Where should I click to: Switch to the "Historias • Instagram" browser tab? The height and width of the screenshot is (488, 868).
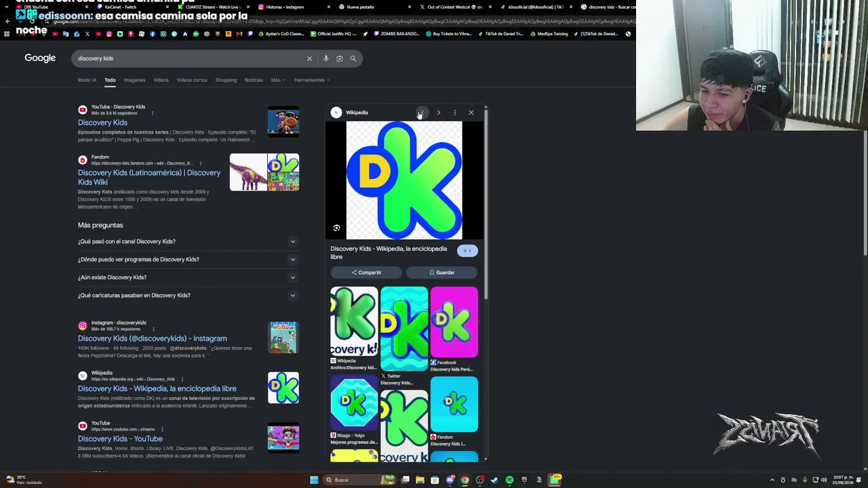click(x=285, y=7)
